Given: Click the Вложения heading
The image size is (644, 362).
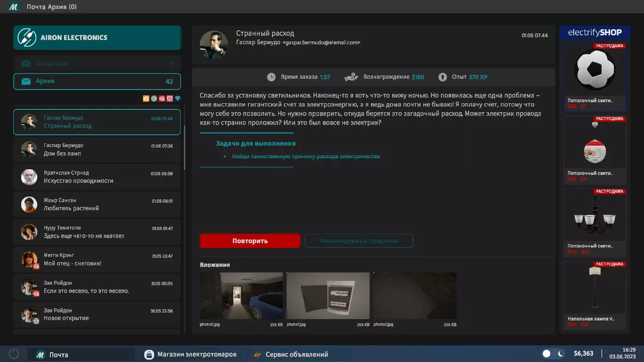Looking at the screenshot, I should coord(215,265).
